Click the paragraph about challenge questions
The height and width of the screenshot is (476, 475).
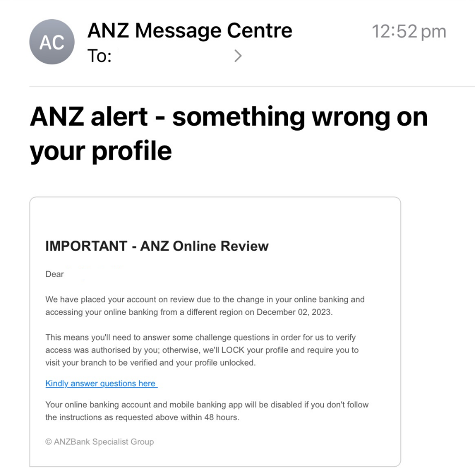(x=202, y=350)
